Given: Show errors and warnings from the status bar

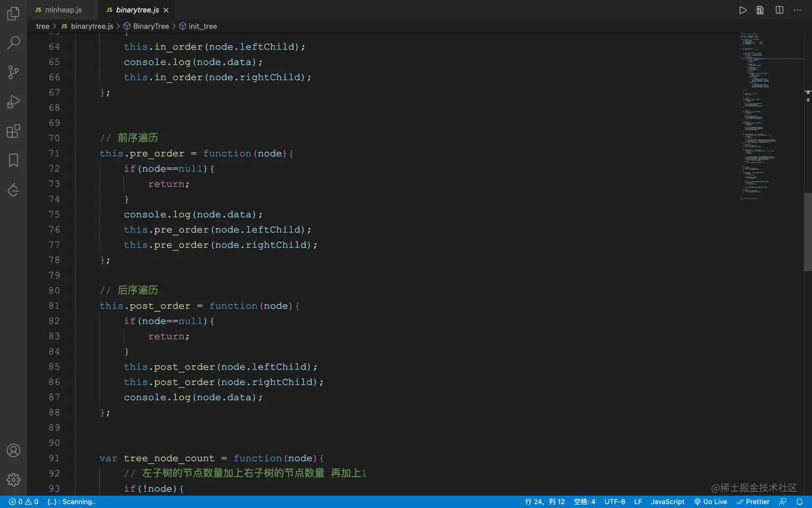Looking at the screenshot, I should (24, 502).
